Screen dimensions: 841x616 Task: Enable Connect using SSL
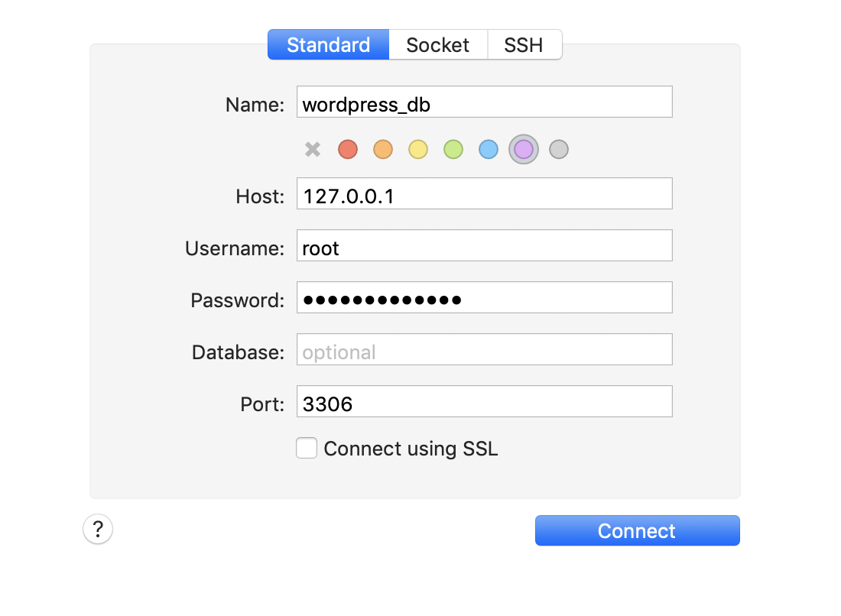click(307, 448)
